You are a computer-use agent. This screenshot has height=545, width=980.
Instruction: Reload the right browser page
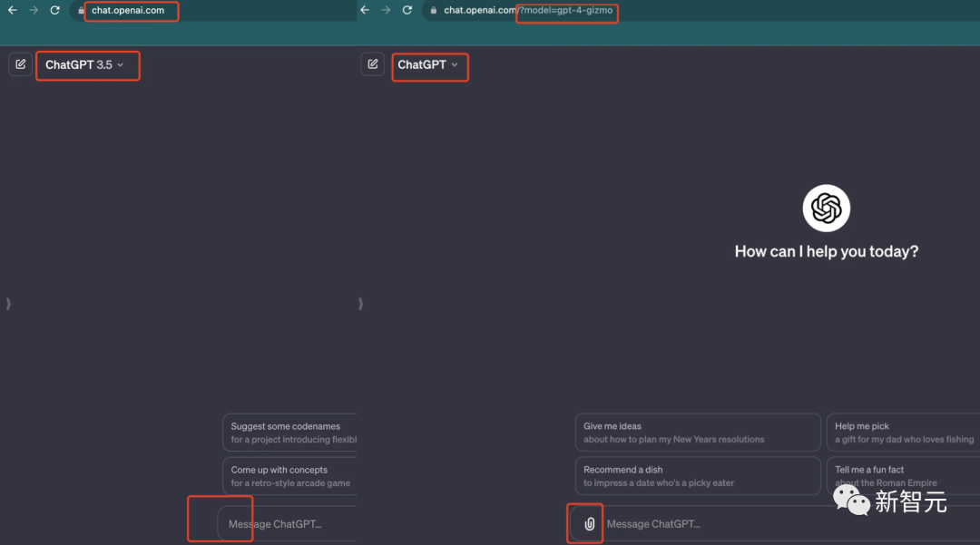(407, 10)
